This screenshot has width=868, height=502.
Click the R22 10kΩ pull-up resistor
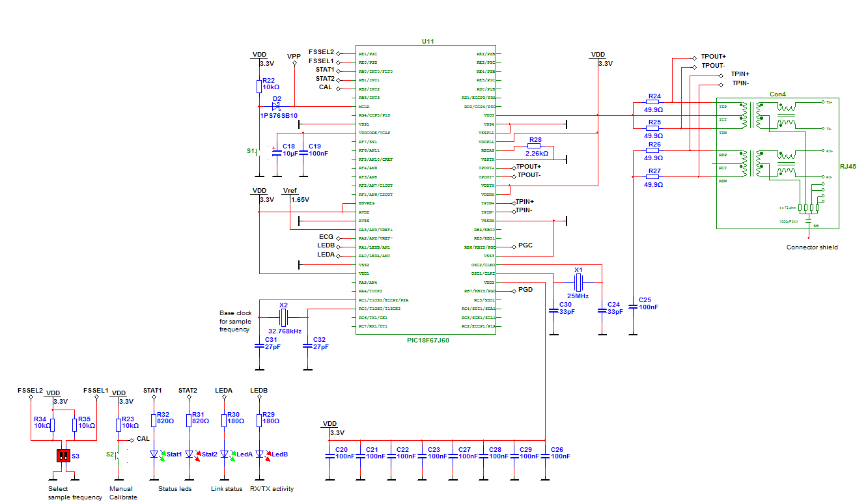tap(259, 87)
